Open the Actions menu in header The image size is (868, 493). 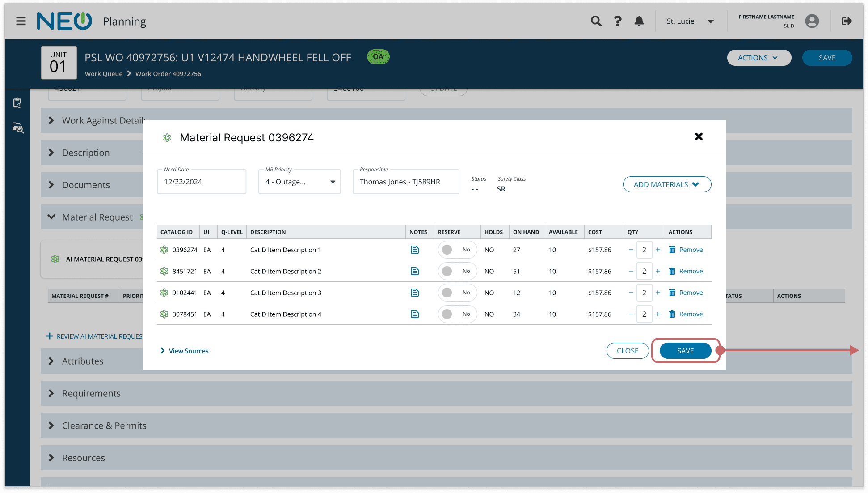(x=759, y=58)
